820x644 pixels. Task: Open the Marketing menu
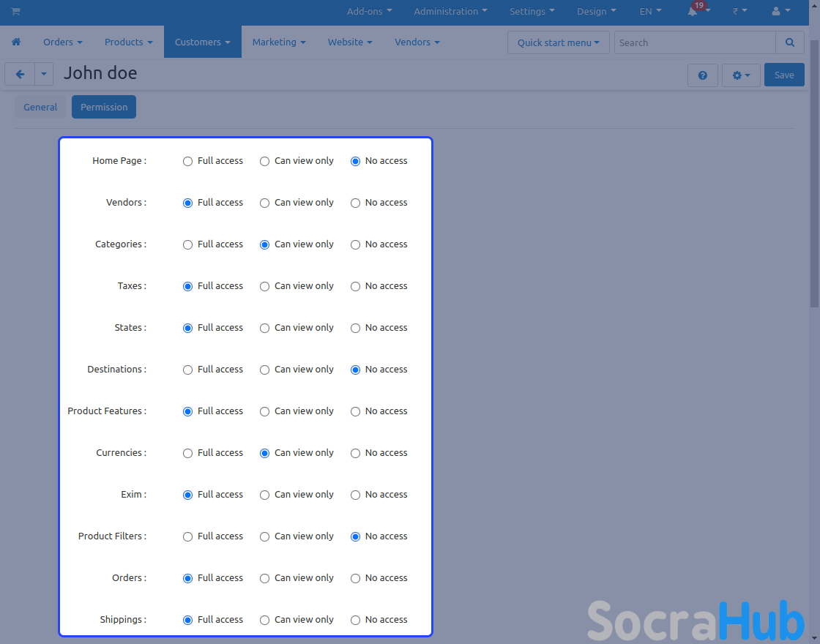tap(279, 42)
